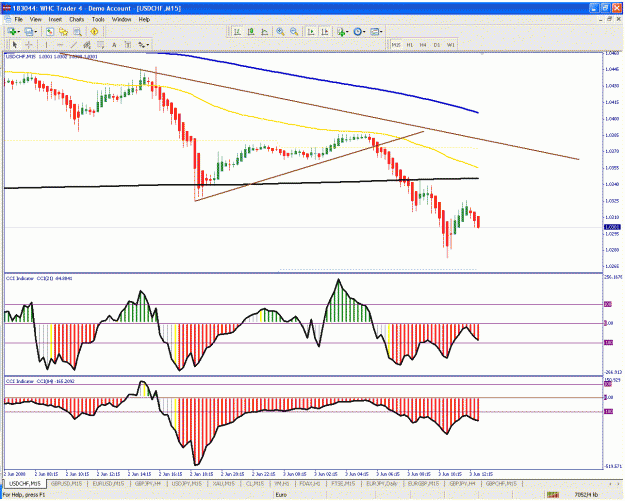Screen dimensions: 625x501
Task: Select the Text Label tool
Action: pyautogui.click(x=128, y=45)
